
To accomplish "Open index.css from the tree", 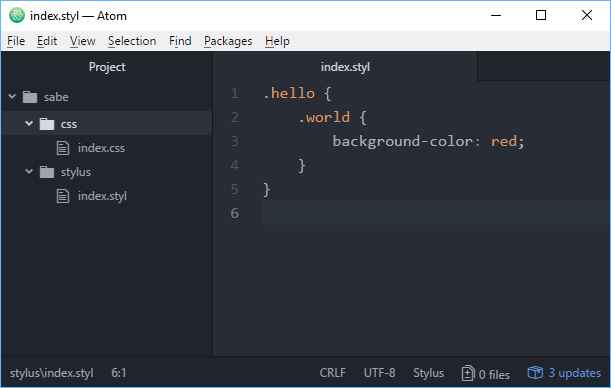I will (101, 148).
